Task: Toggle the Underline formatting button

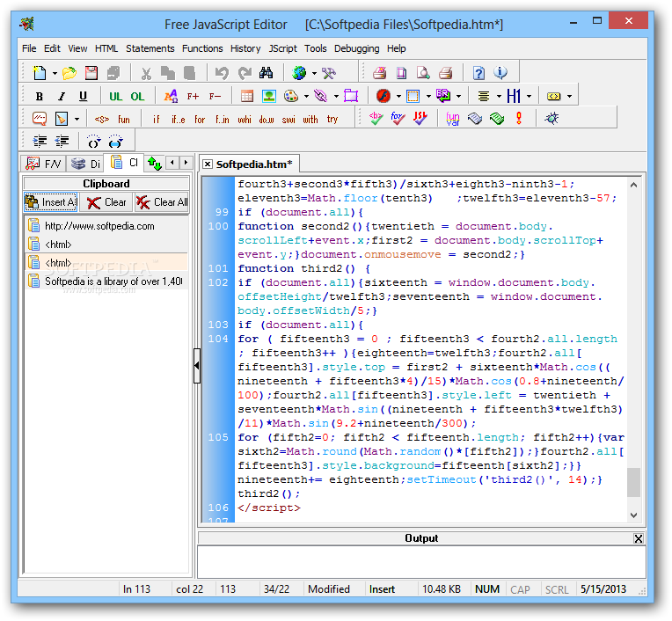Action: point(83,97)
